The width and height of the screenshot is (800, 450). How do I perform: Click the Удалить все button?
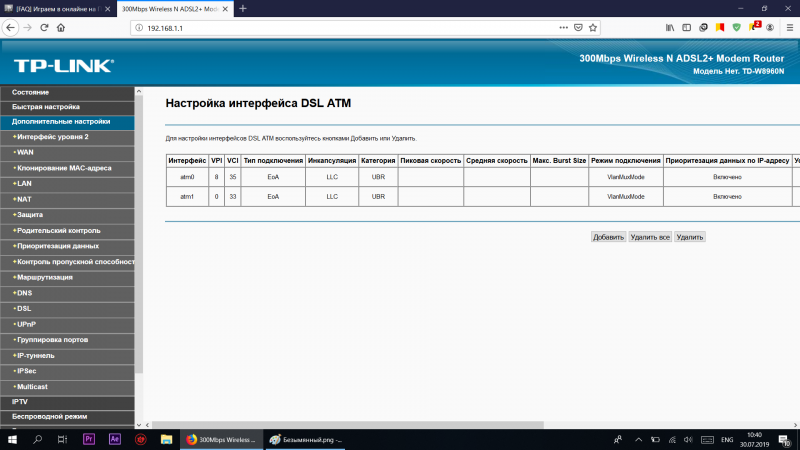649,237
